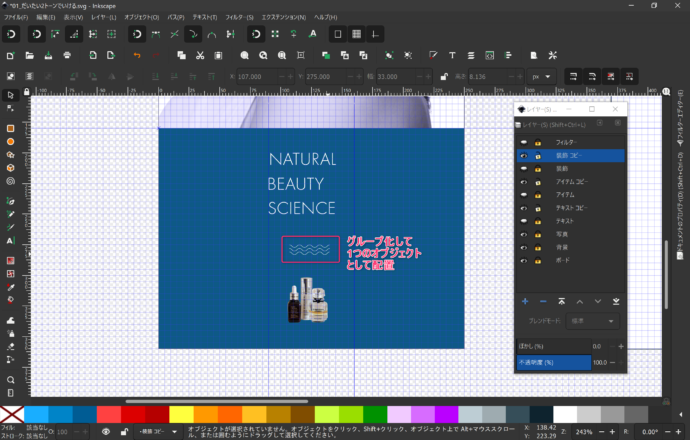Viewport: 690px width, 440px height.
Task: Pick the none (X) color swatch
Action: click(x=12, y=414)
